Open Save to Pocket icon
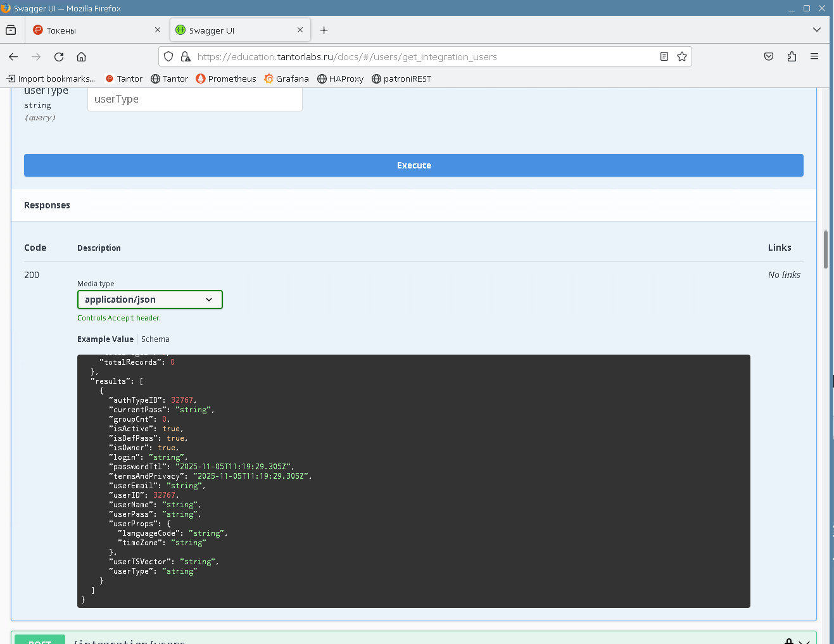 769,57
